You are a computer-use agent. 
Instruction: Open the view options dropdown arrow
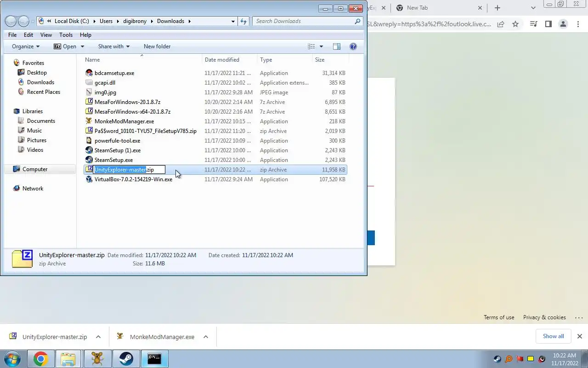pyautogui.click(x=321, y=46)
